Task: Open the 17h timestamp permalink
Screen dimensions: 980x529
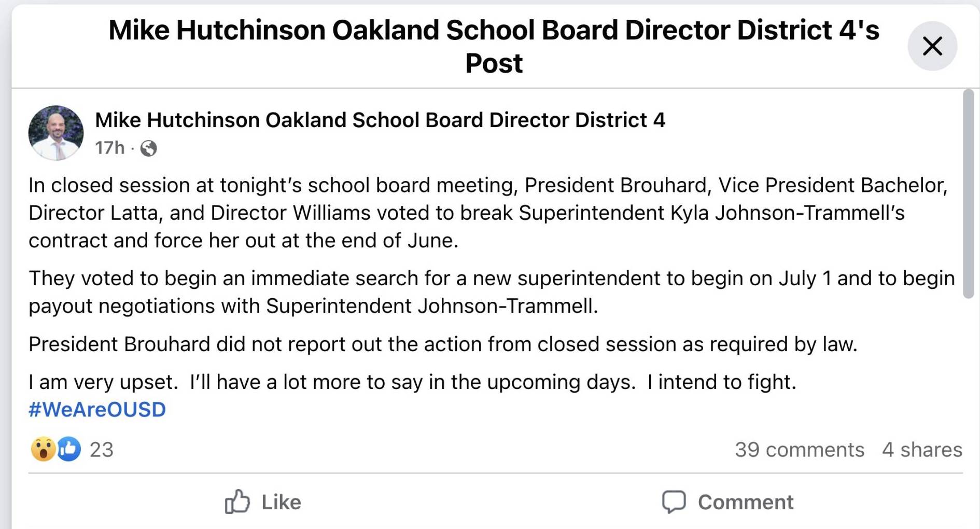Action: [x=109, y=148]
